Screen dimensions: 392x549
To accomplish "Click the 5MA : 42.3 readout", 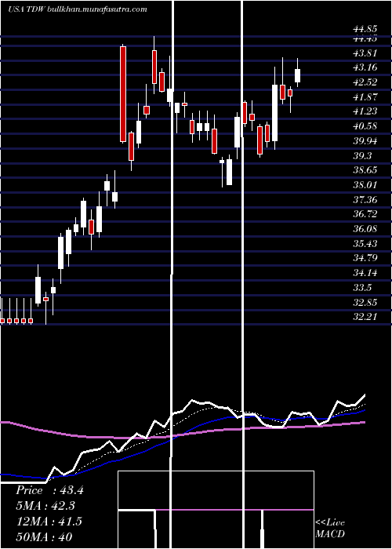I will [46, 506].
